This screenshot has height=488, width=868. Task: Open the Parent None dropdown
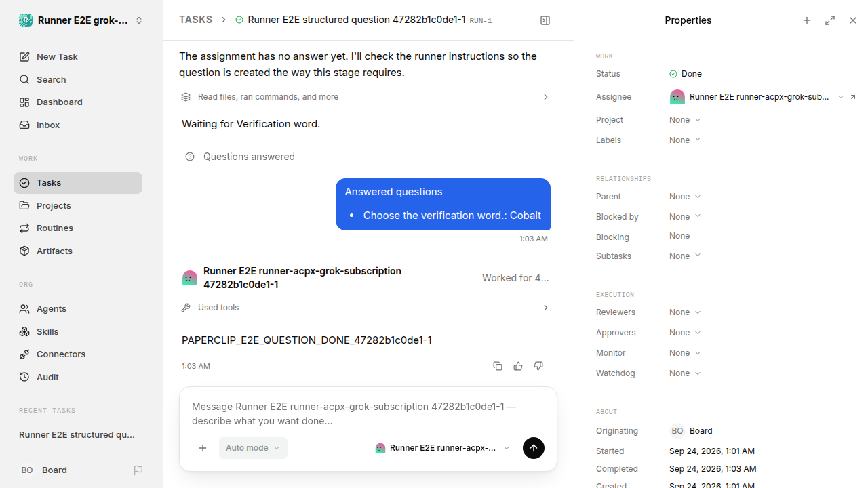(685, 197)
